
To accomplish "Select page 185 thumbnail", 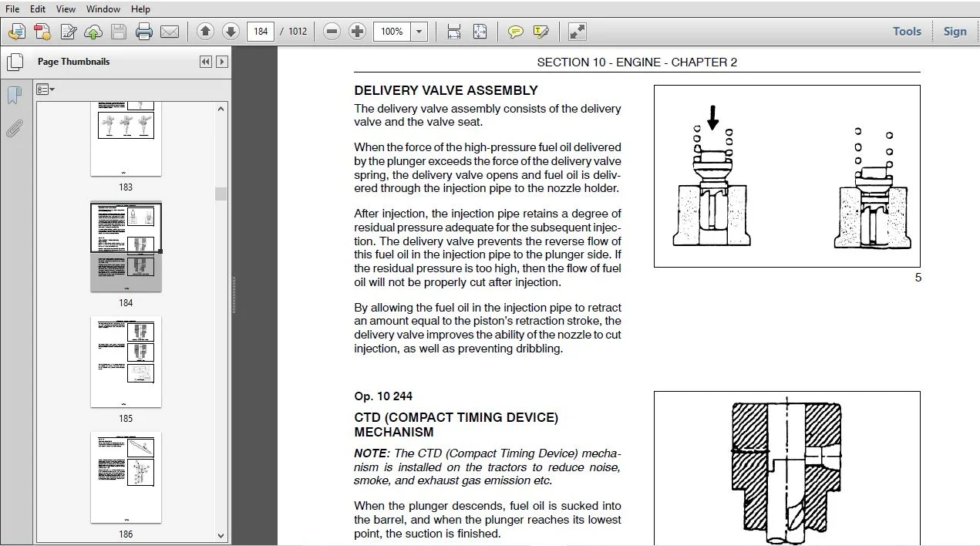I will (x=126, y=362).
